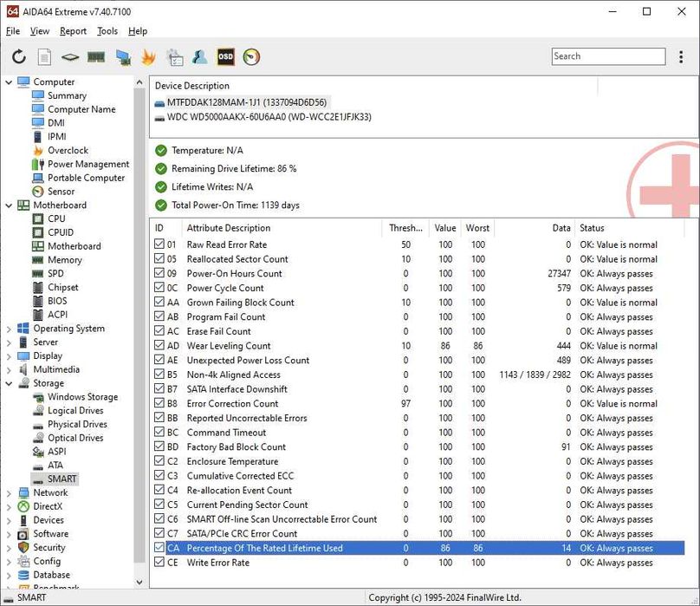Toggle the Unexpected Power Loss Count checkbox
This screenshot has width=700, height=606.
159,360
